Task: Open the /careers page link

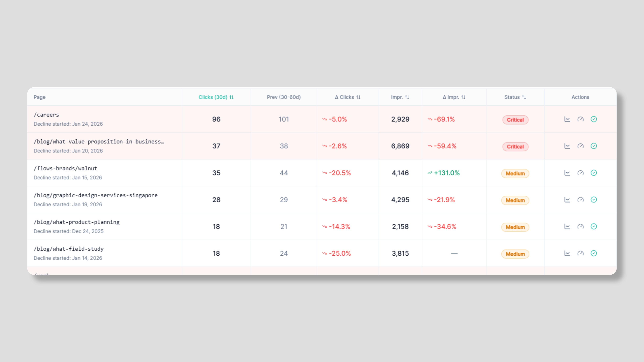Action: [46, 115]
